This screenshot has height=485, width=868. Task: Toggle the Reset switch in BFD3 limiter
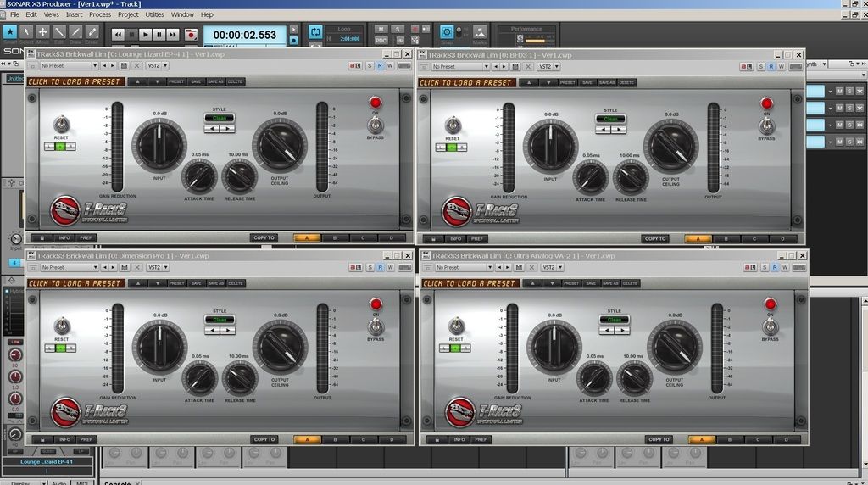[453, 125]
